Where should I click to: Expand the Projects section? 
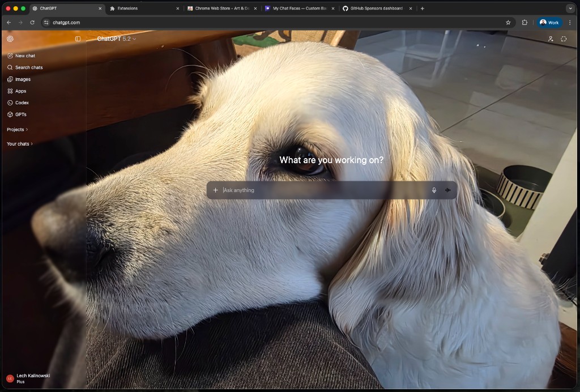tap(15, 129)
